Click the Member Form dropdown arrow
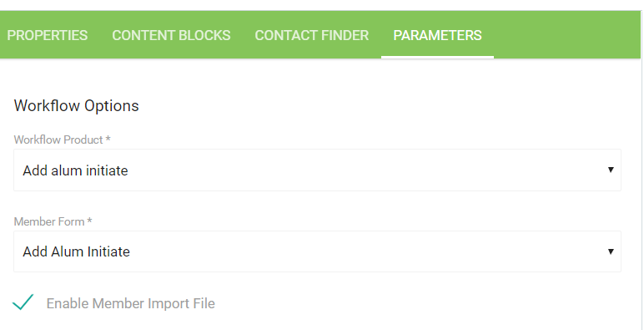 (x=611, y=251)
